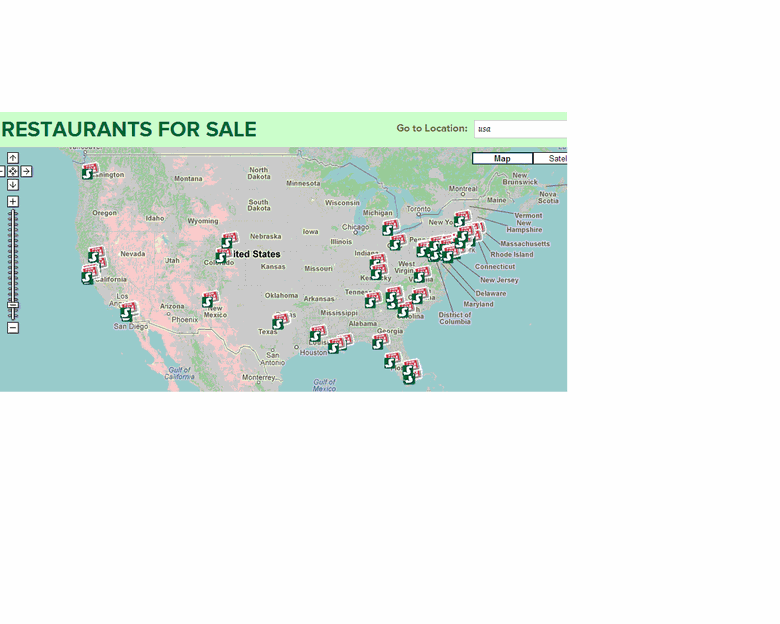Click the Restaurants For Sale heading
This screenshot has height=624, width=780.
[x=129, y=130]
